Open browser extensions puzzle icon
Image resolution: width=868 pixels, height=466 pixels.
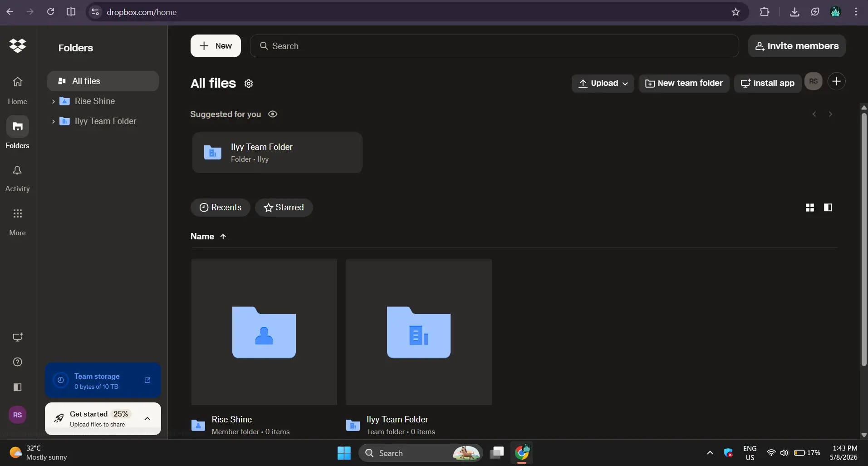click(x=765, y=12)
